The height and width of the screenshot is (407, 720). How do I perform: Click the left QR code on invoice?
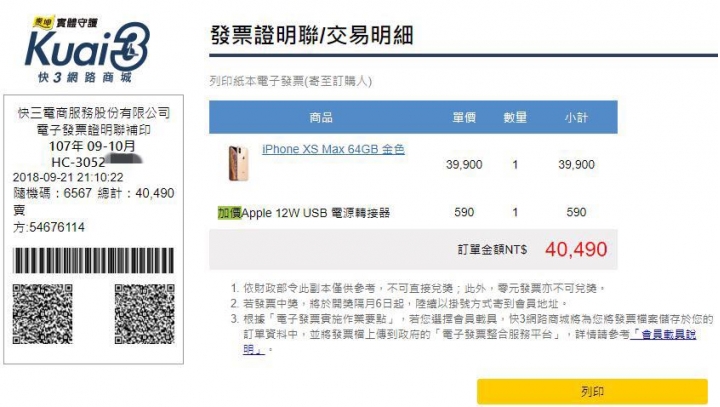pos(43,314)
